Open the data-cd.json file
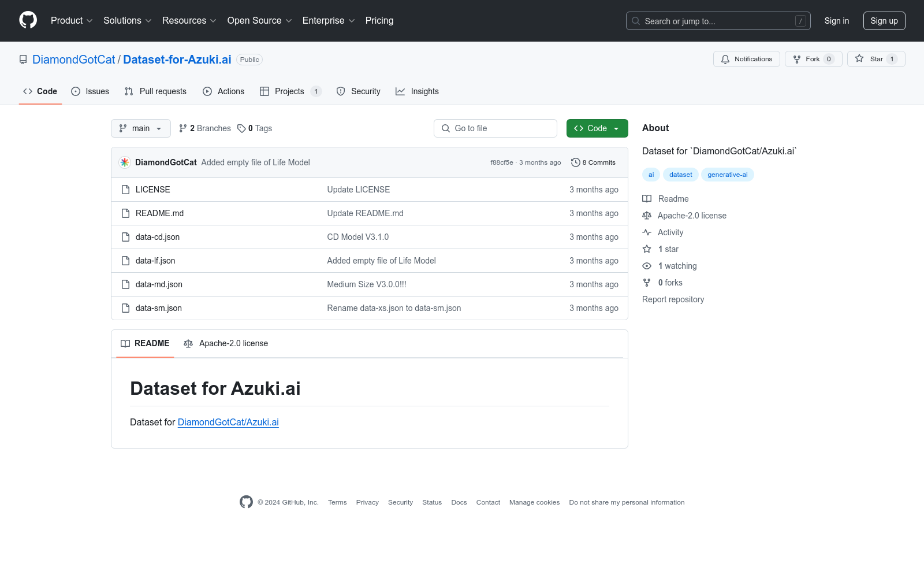924x578 pixels. pyautogui.click(x=158, y=237)
